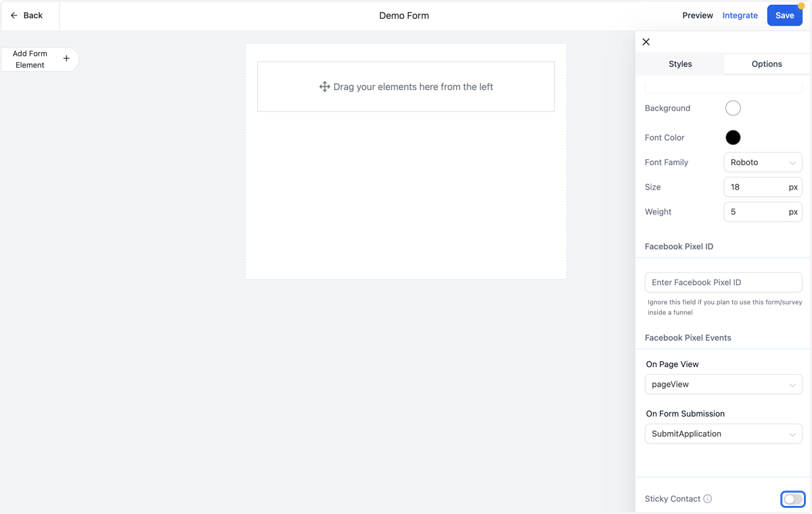The width and height of the screenshot is (812, 514).
Task: Click the Sticky Contact info icon
Action: (x=708, y=499)
